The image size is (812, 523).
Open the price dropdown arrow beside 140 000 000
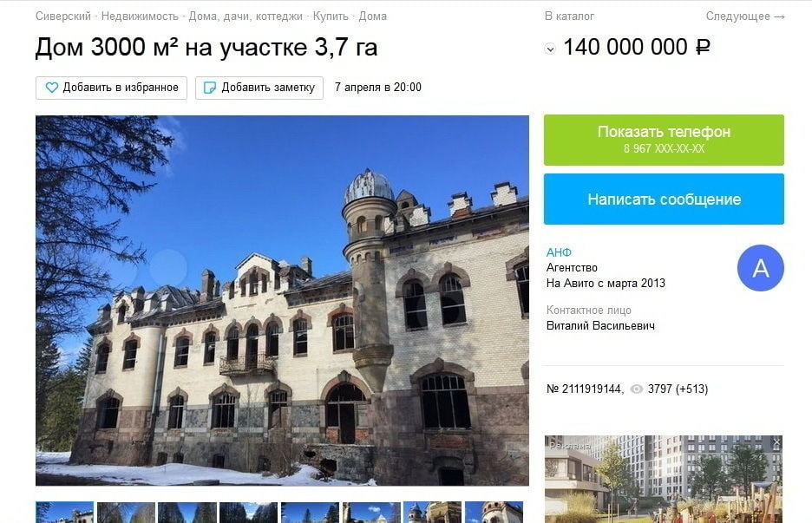(x=550, y=49)
